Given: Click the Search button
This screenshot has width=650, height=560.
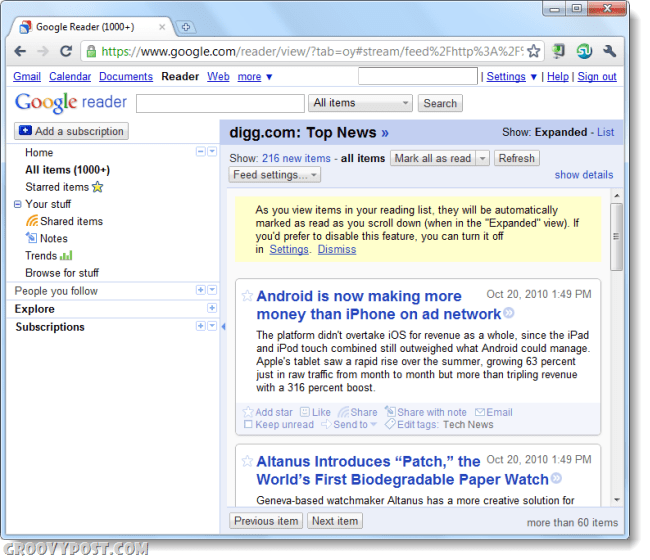Looking at the screenshot, I should click(440, 103).
